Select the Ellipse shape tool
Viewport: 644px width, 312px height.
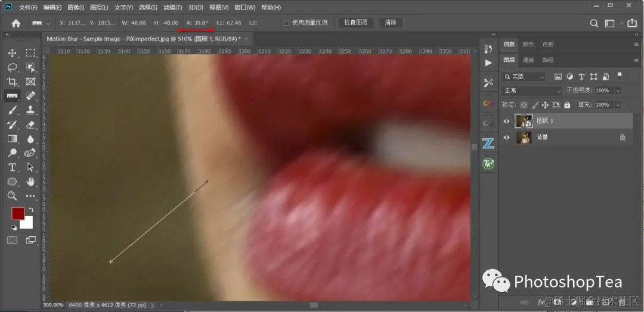pos(13,182)
